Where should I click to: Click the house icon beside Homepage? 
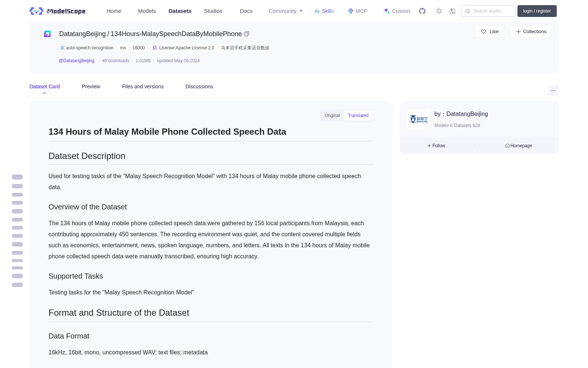click(x=508, y=146)
